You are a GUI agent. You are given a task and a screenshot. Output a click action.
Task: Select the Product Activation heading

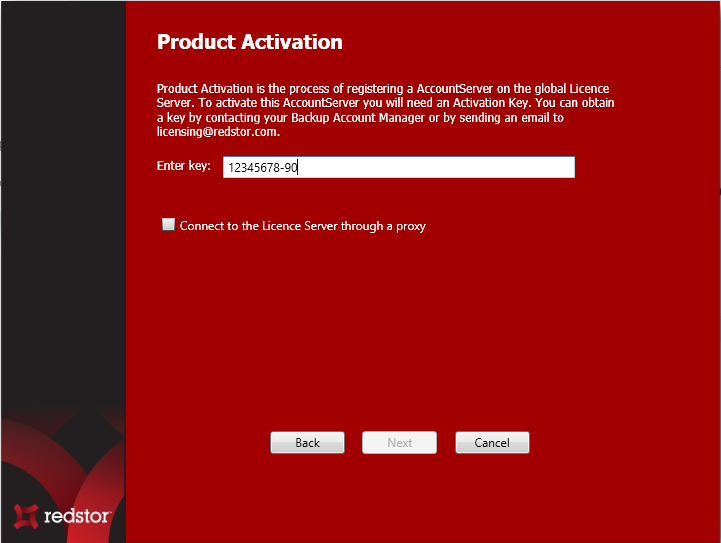[x=250, y=42]
